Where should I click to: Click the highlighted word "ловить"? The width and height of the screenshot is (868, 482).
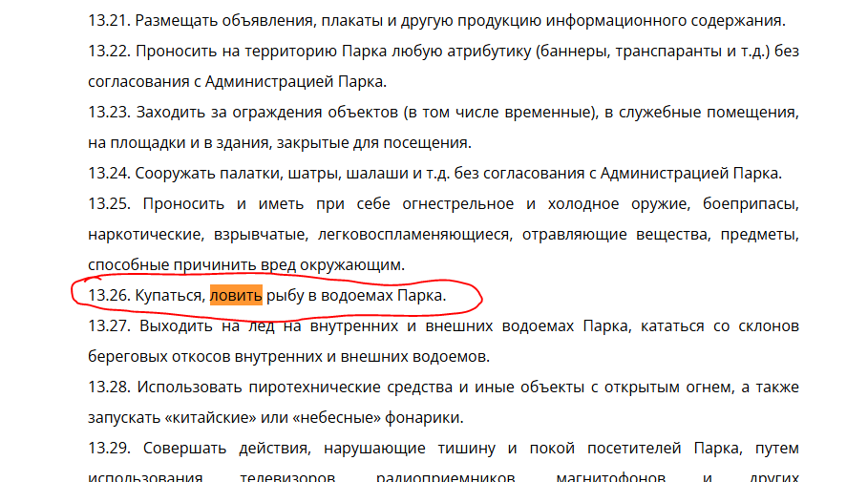236,295
